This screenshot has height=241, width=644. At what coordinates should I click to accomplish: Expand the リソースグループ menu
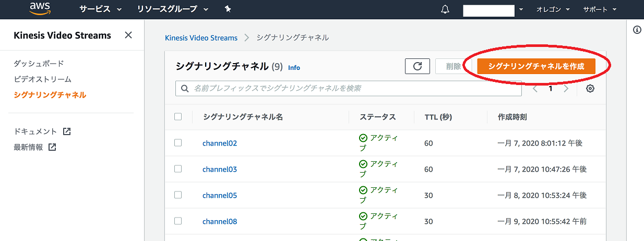tap(173, 9)
